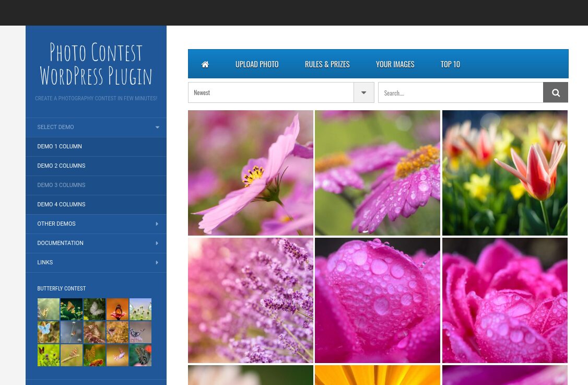Open the lavender flowers photo
Screen dimensions: 588x385
tap(251, 300)
